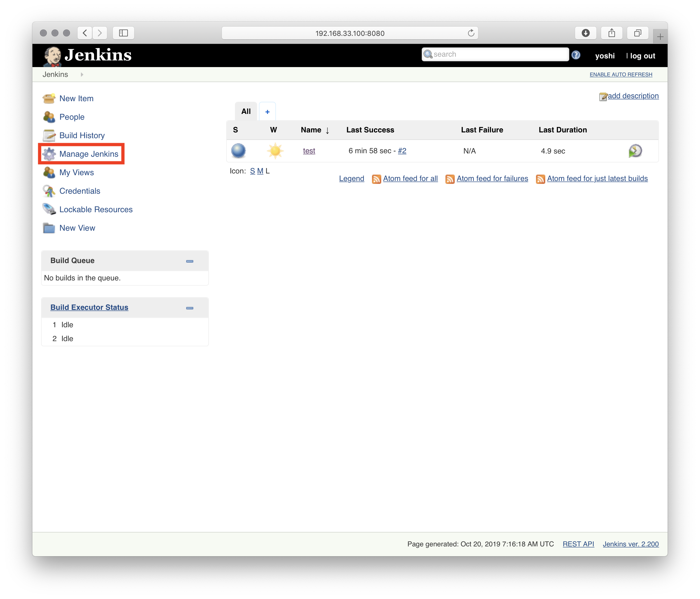Click ENABLE AUTO REFRESH link
Screen dimensions: 700x599
coord(621,75)
